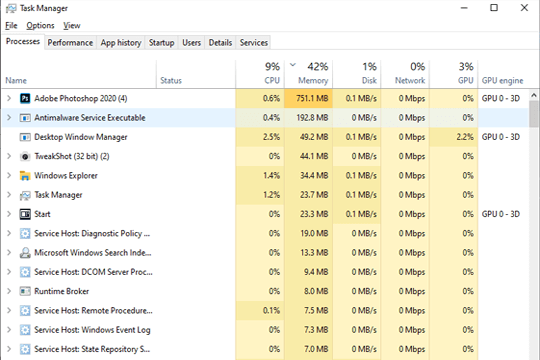Switch to the Performance tab
Screen dimensions: 540x360
70,43
